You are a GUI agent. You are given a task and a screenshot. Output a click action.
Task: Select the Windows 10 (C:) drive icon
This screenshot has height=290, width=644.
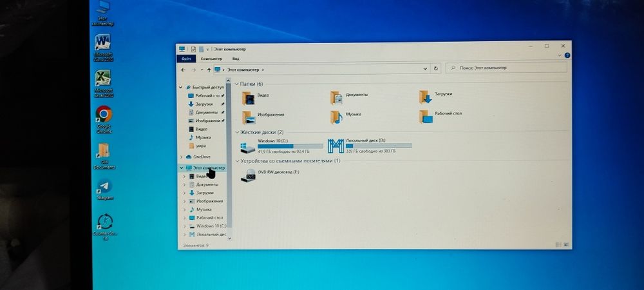248,148
